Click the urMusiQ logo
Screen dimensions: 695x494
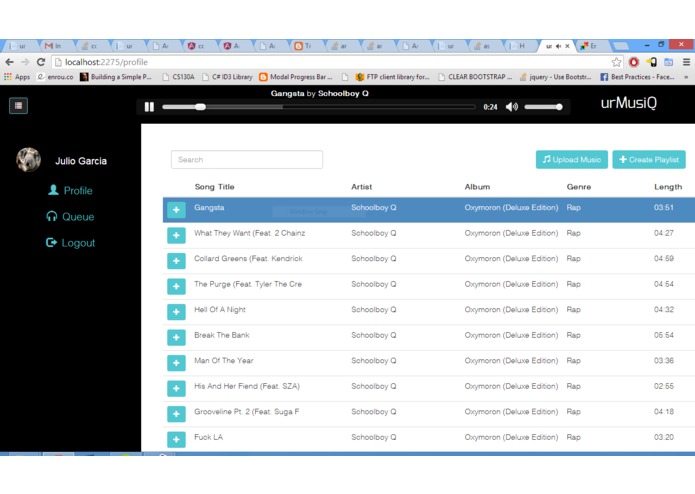[x=628, y=103]
